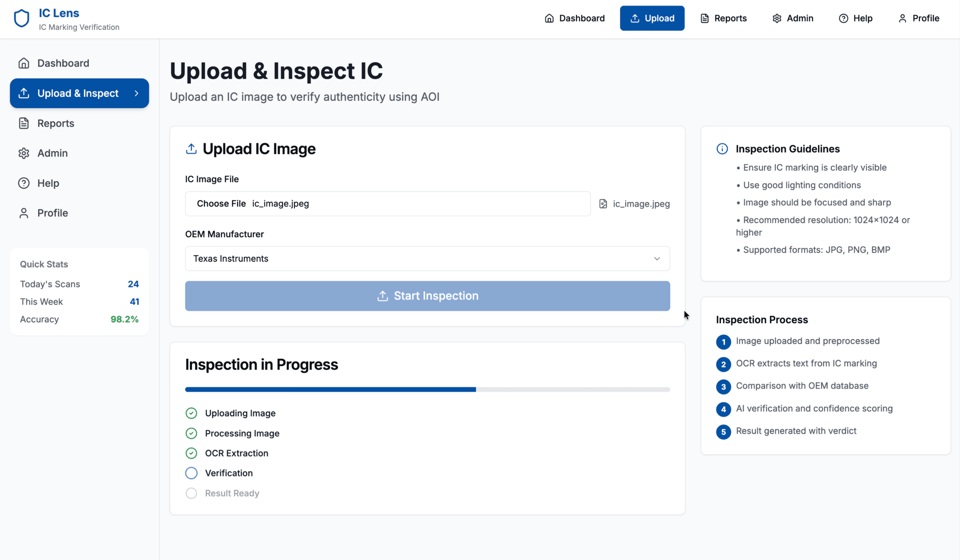Click the Upload icon in top navigation
The width and height of the screenshot is (960, 560).
point(635,18)
